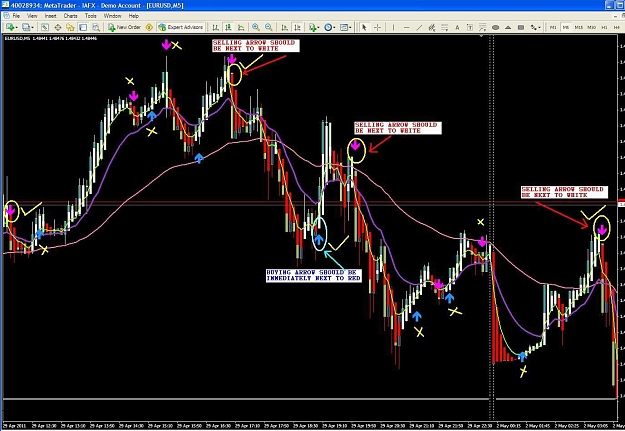This screenshot has height=431, width=625.
Task: Expand the New Chart dropdown arrow
Action: [16, 28]
